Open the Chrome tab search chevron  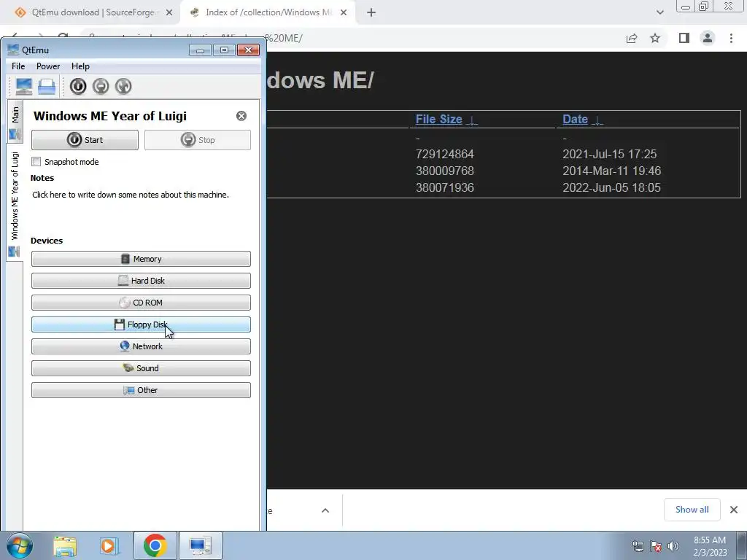pos(659,12)
